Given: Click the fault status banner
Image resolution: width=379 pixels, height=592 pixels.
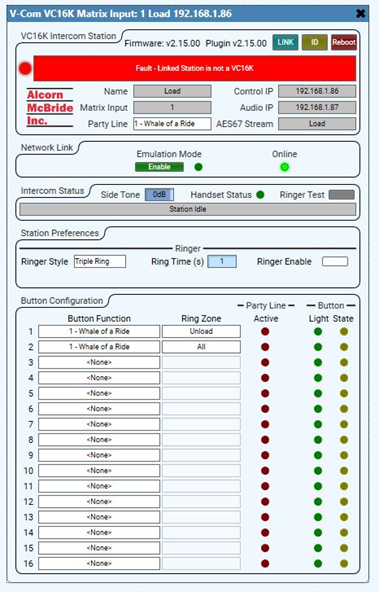Looking at the screenshot, I should point(195,68).
